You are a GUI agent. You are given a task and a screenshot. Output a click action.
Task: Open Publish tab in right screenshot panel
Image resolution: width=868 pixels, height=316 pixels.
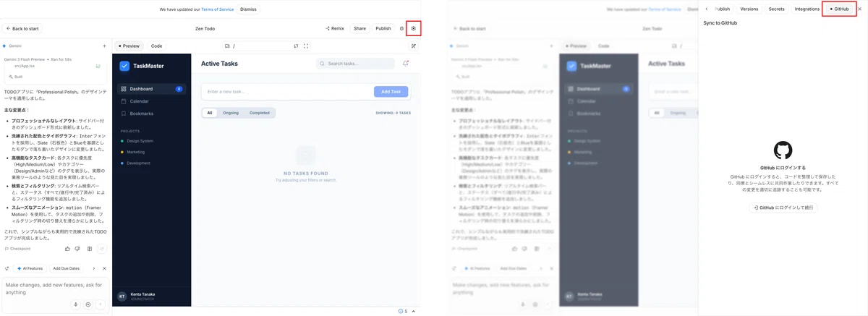pos(723,9)
